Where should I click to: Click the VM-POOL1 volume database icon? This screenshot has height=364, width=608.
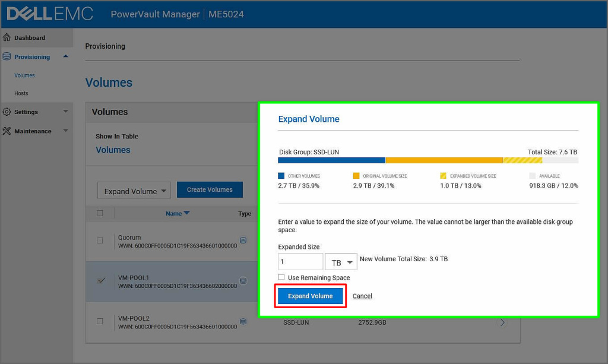coord(243,281)
